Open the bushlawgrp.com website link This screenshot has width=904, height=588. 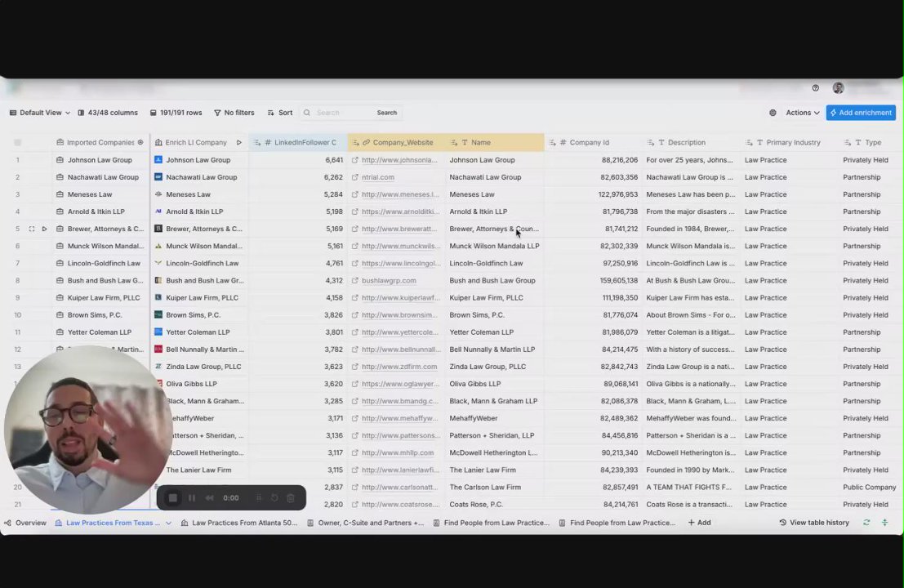[x=390, y=281]
